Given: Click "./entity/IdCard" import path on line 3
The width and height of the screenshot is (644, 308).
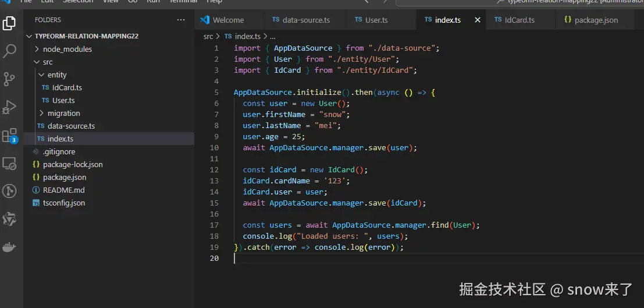Looking at the screenshot, I should click(x=375, y=70).
